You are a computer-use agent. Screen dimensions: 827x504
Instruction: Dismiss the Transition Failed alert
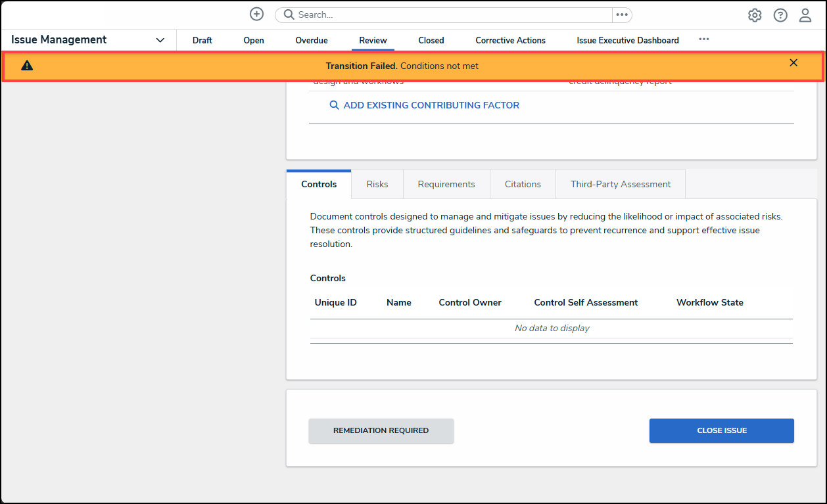click(x=793, y=62)
